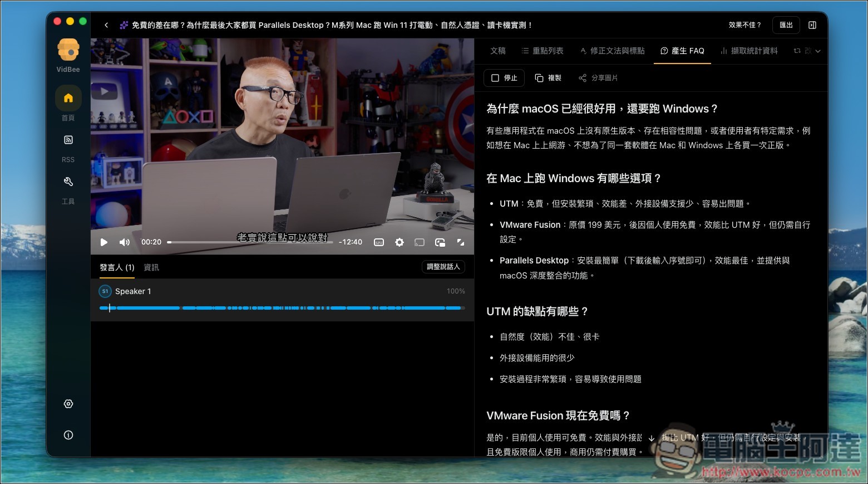
Task: Toggle the side panel layout icon
Action: click(x=812, y=25)
